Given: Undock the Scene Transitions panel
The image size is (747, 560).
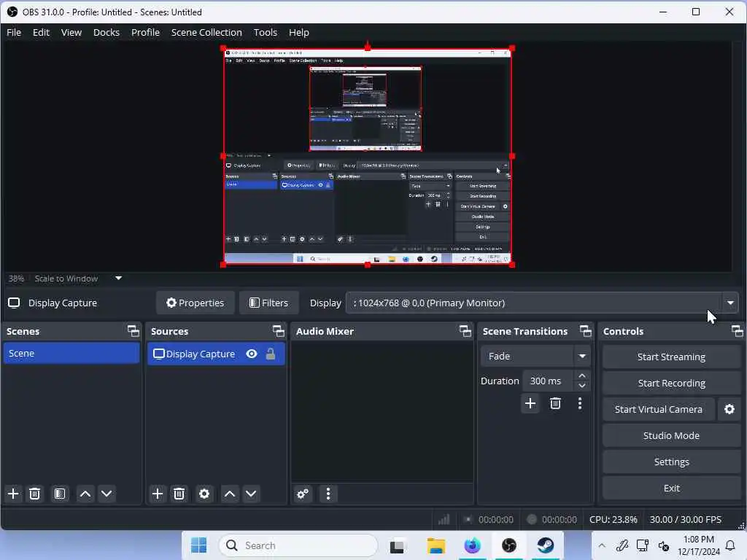Looking at the screenshot, I should 586,331.
